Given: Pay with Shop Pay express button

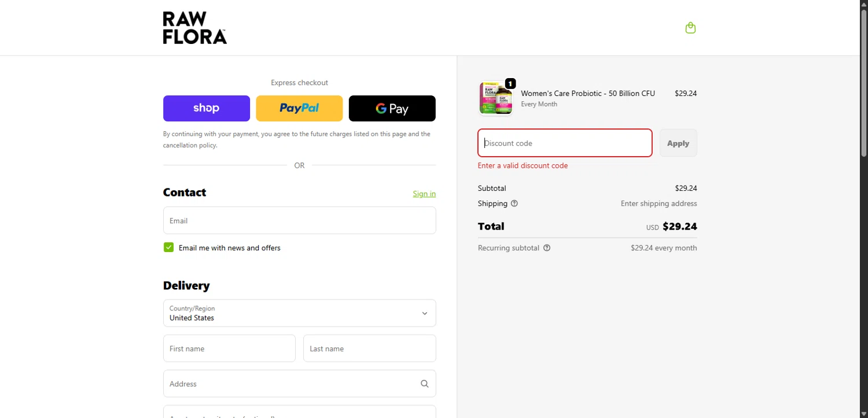Looking at the screenshot, I should pyautogui.click(x=207, y=108).
